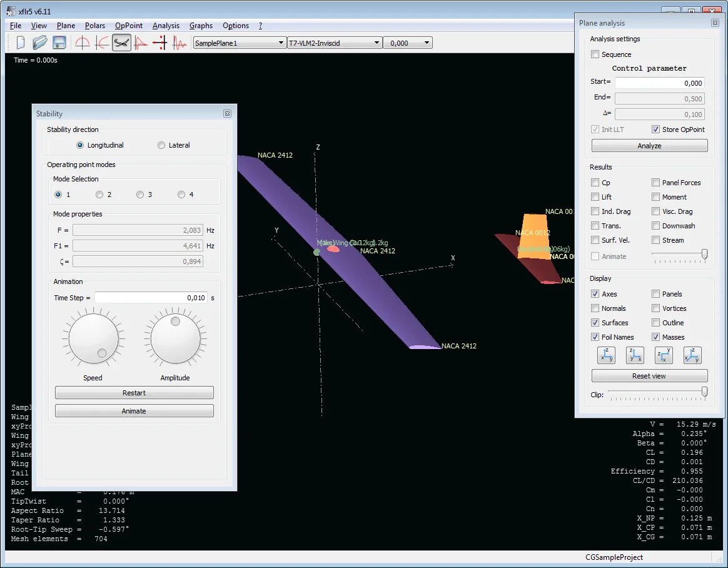Set the top view icon with z-y-x
The image size is (728, 568).
pos(664,355)
